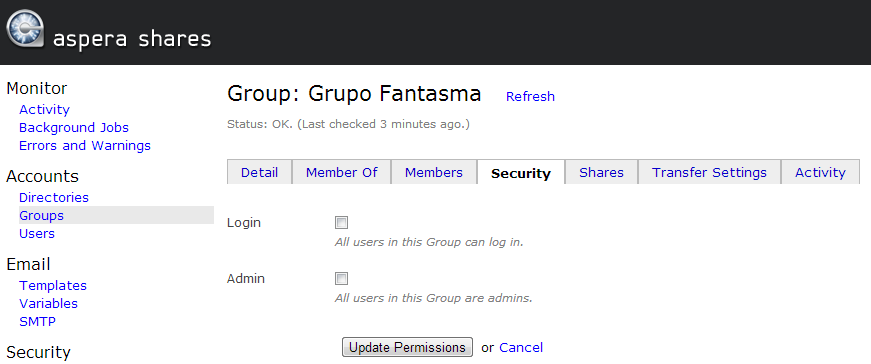
Task: Click the Cancel link
Action: click(521, 347)
